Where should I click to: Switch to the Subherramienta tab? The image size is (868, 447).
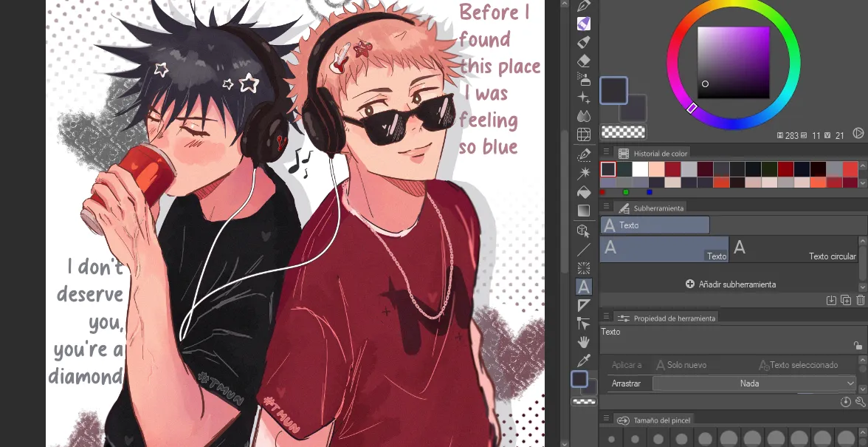651,208
